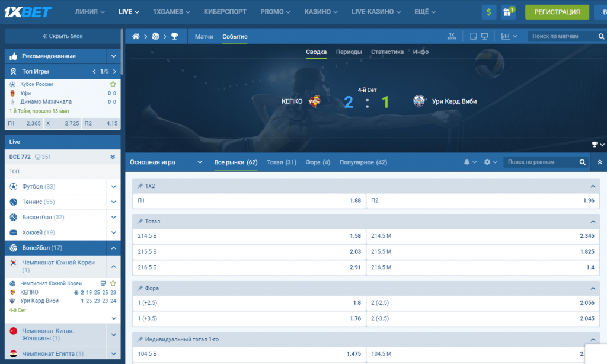
Task: Pin the 1X2 market
Action: [x=140, y=186]
